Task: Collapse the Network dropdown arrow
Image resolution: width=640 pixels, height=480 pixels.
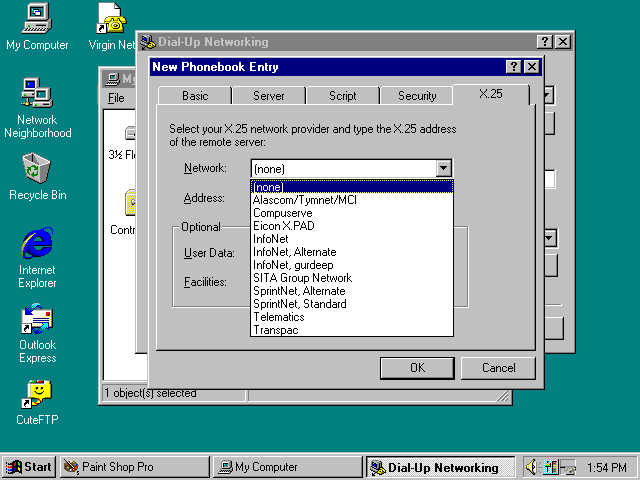Action: 443,168
